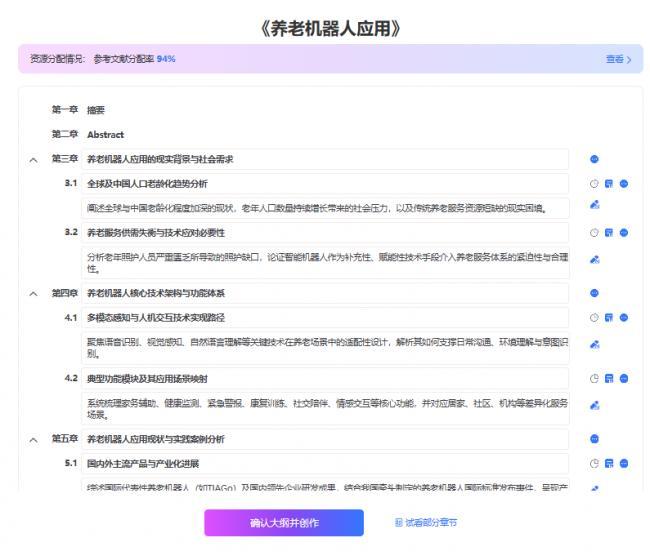Click the circular chart icon for section 3.1
Image resolution: width=650 pixels, height=560 pixels.
pos(594,184)
